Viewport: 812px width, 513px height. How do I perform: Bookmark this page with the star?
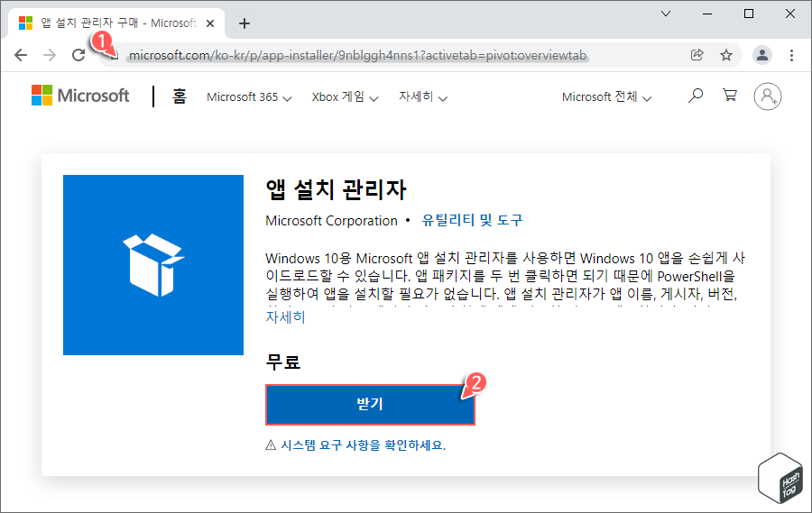[x=726, y=55]
